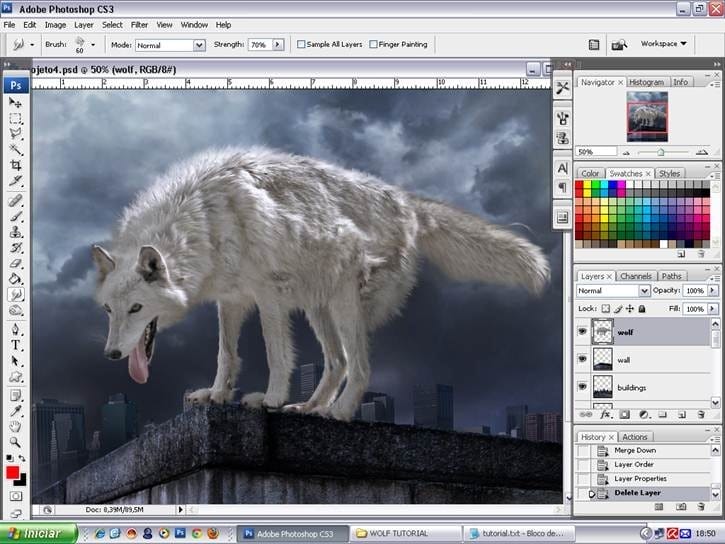
Task: Toggle Quick Mask mode
Action: point(16,496)
